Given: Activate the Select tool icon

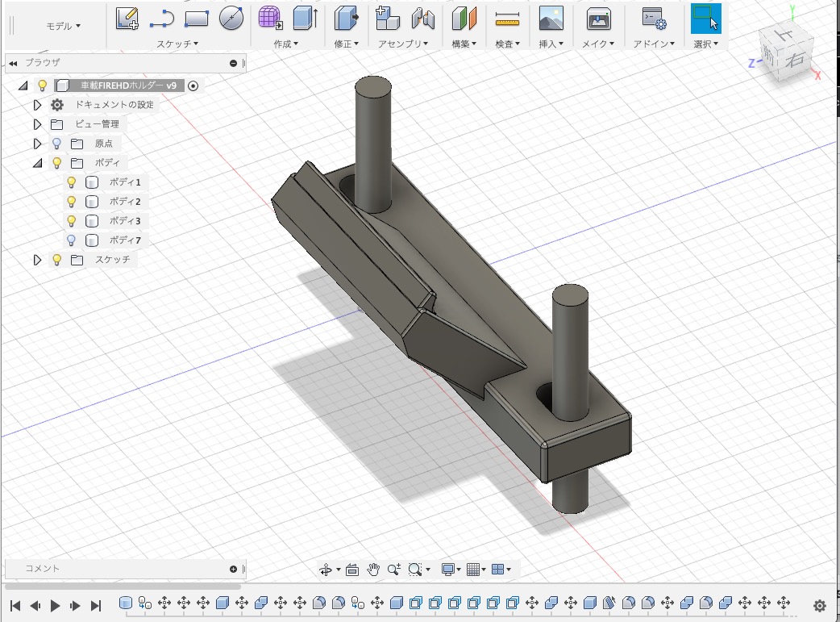Looking at the screenshot, I should click(705, 19).
